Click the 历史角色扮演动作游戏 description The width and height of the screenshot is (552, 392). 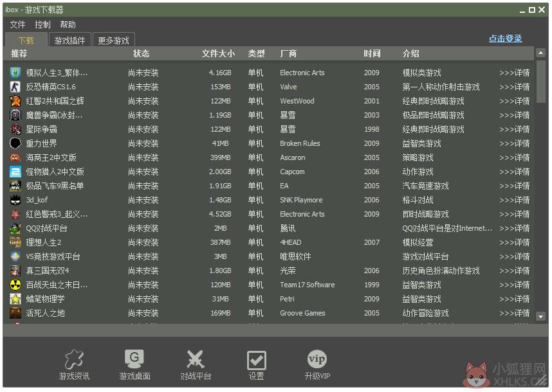coord(441,271)
